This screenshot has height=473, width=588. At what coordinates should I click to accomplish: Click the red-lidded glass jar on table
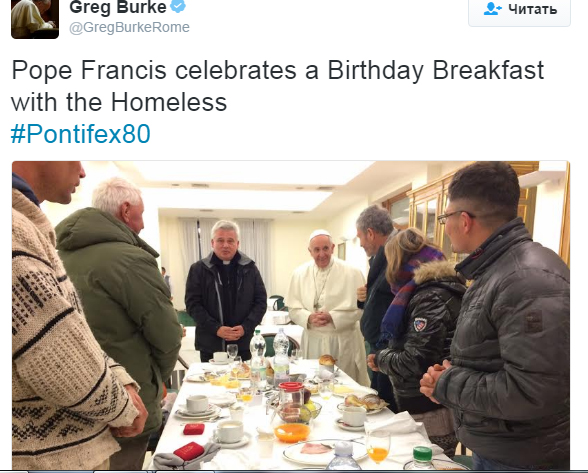(x=291, y=401)
